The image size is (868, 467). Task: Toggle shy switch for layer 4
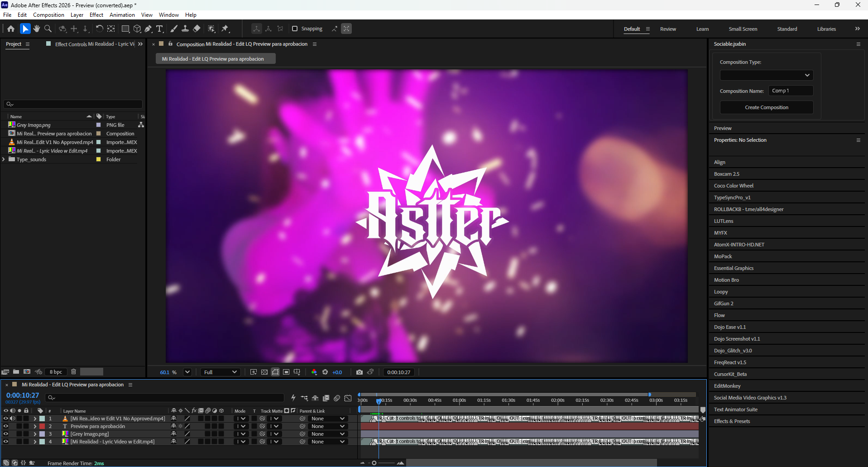click(173, 442)
